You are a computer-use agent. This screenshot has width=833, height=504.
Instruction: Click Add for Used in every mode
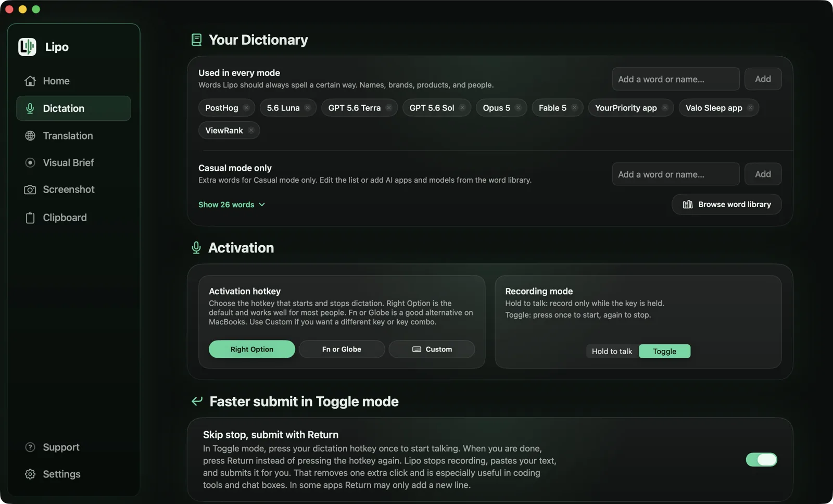click(x=763, y=79)
